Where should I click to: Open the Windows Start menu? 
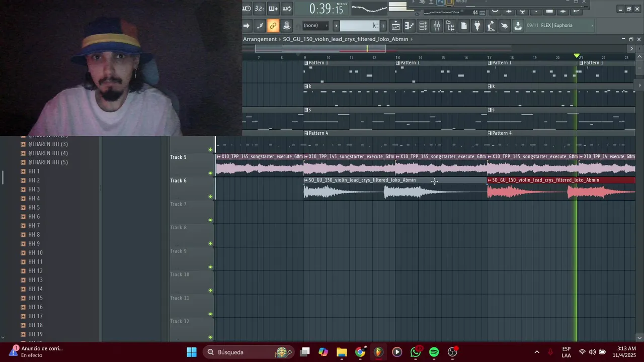pos(192,352)
